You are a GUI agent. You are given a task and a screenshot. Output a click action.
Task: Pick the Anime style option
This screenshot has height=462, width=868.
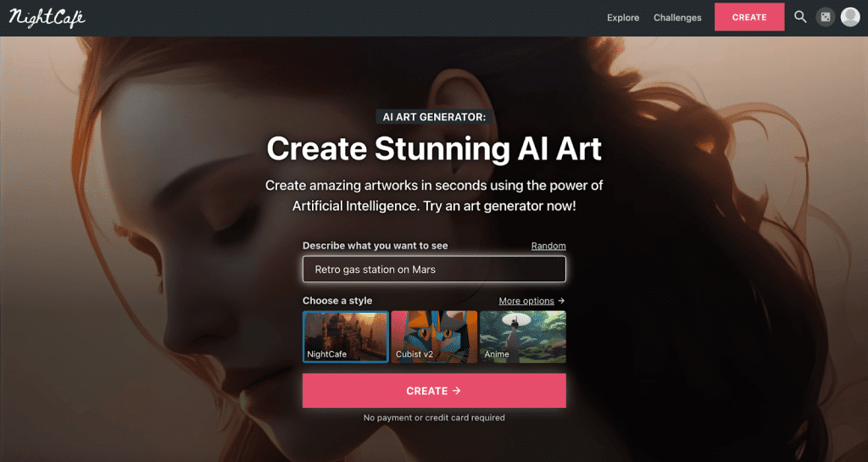(x=523, y=337)
